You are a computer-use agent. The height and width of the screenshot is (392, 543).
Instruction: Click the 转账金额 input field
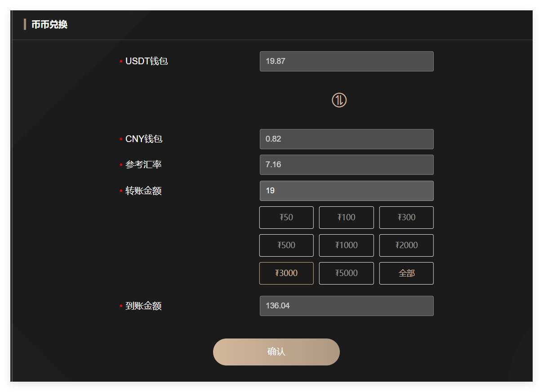[347, 191]
